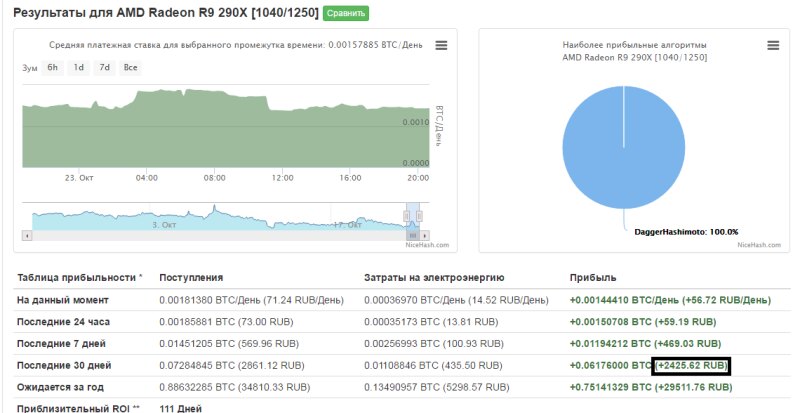Show all data with the Все zoom button

click(x=130, y=68)
